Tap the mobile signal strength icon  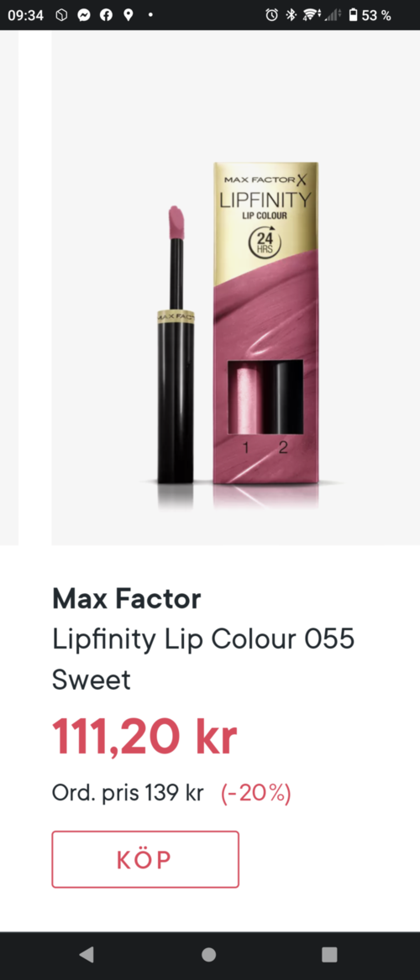tap(333, 15)
